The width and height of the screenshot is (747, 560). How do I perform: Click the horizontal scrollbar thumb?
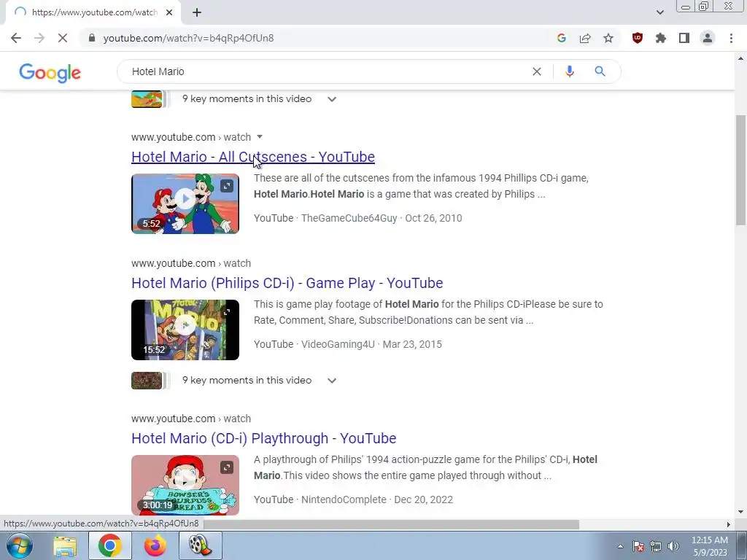[x=391, y=525]
